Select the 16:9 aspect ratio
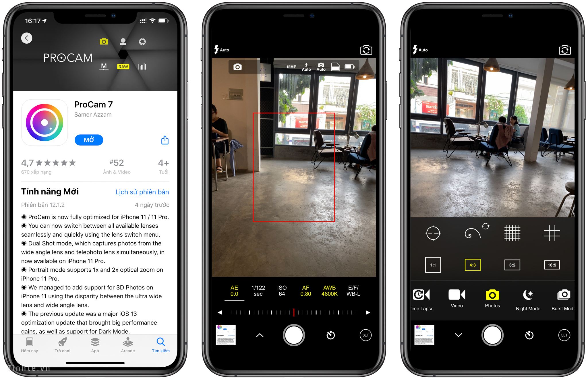 tap(553, 262)
